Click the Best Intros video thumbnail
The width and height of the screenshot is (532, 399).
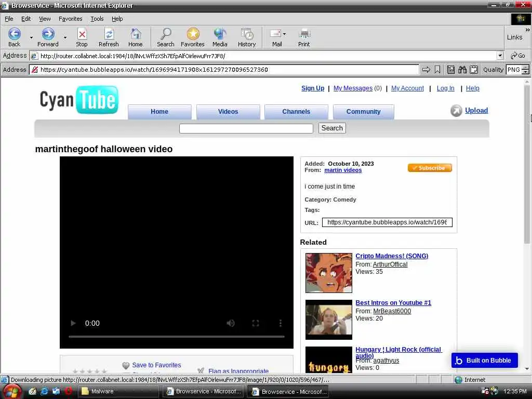[x=329, y=320]
